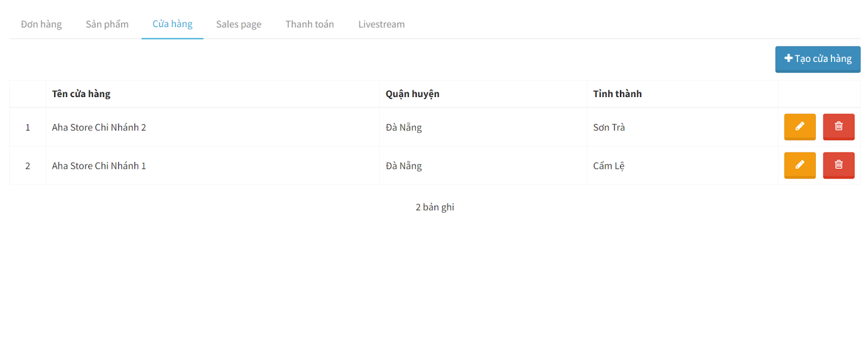Screen dimensions: 868x357
Task: Click Đà Nẵng in Chi Nhánh 2 row
Action: 483,127
